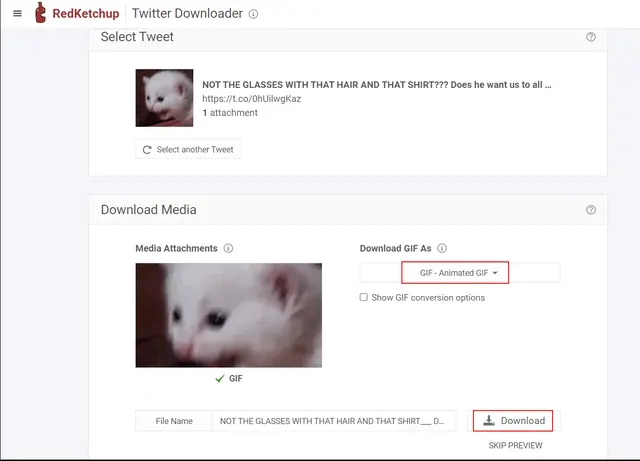
Task: Click the green GIF checkmark icon
Action: coord(220,379)
